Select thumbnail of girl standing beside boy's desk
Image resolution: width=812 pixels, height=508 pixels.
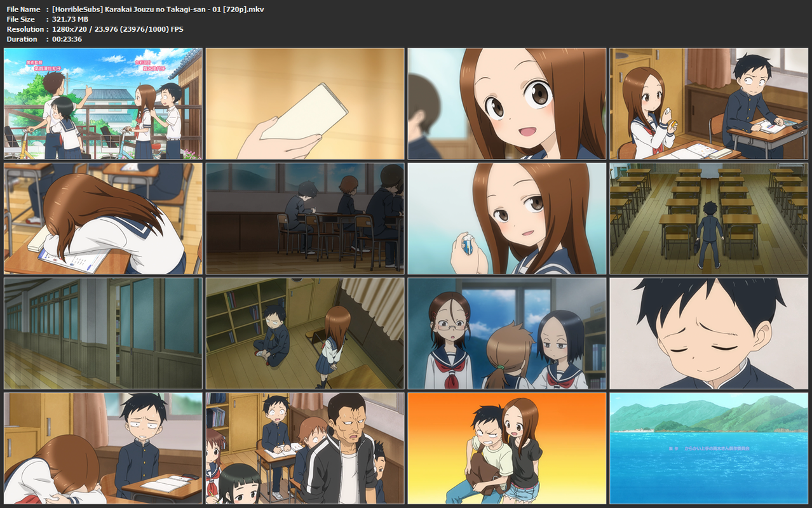click(x=709, y=104)
